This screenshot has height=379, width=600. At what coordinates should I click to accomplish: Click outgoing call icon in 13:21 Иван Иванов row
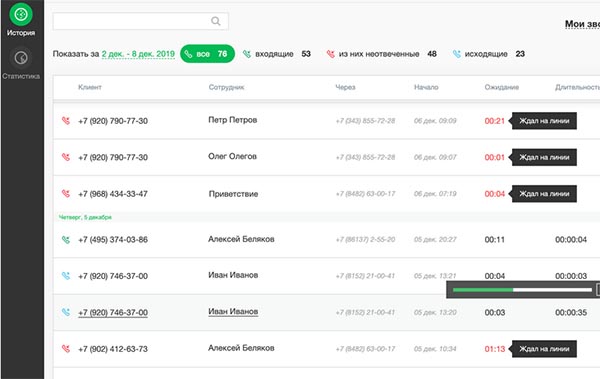66,276
